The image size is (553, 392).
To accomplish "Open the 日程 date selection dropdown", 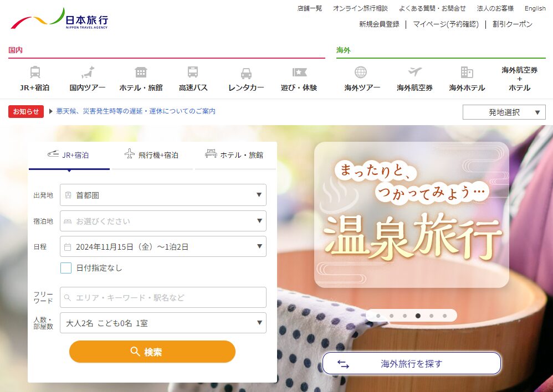I will click(163, 247).
